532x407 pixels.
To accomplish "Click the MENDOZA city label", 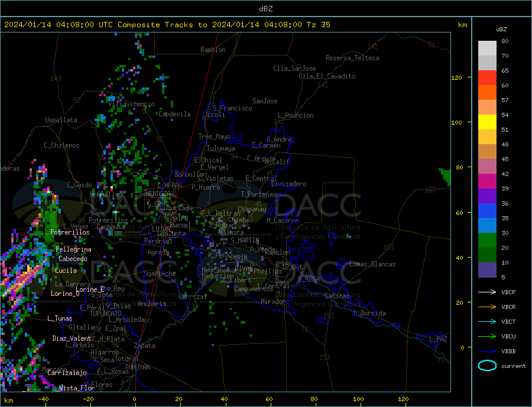I will (x=158, y=194).
